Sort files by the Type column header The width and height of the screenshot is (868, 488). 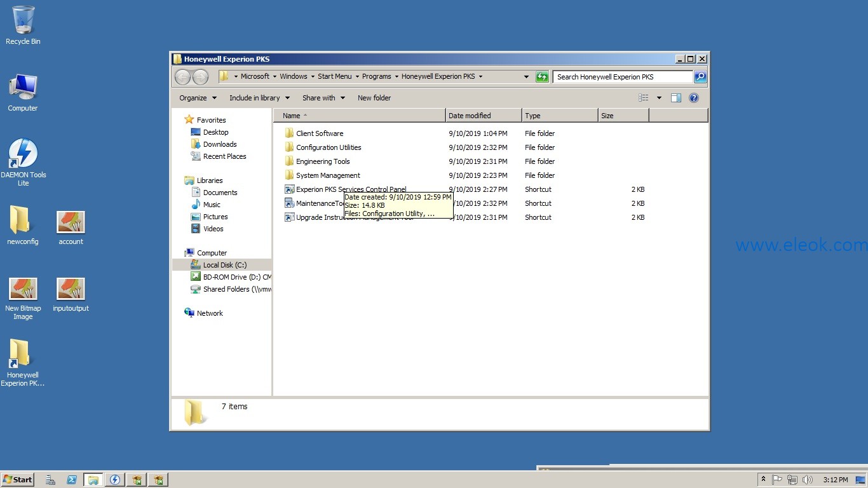click(560, 116)
